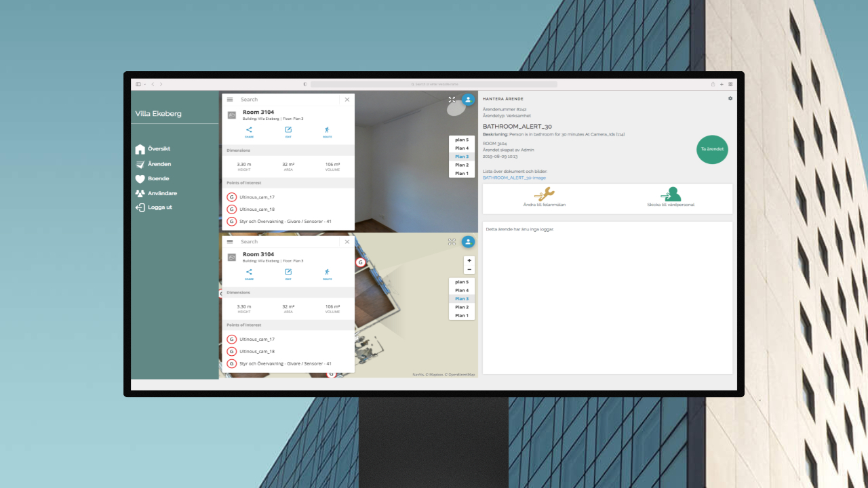Open the Edit tool for Room 3104
The image size is (868, 488).
click(x=288, y=130)
